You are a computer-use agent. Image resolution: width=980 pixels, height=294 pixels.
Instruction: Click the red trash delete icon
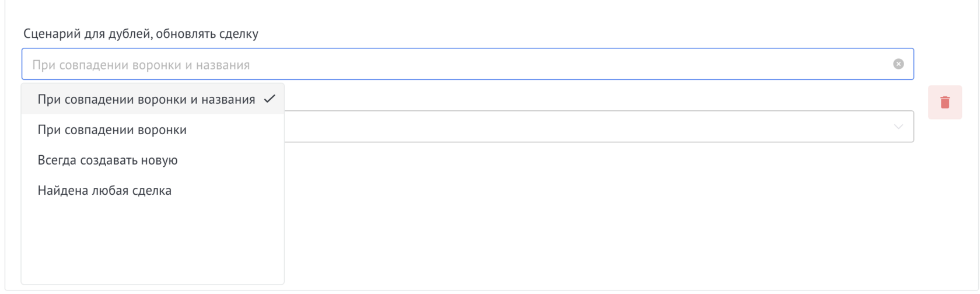click(x=945, y=103)
